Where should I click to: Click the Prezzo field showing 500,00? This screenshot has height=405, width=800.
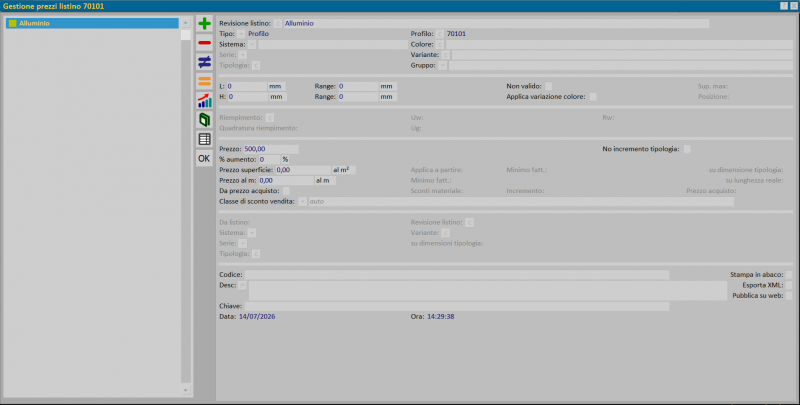coord(271,149)
